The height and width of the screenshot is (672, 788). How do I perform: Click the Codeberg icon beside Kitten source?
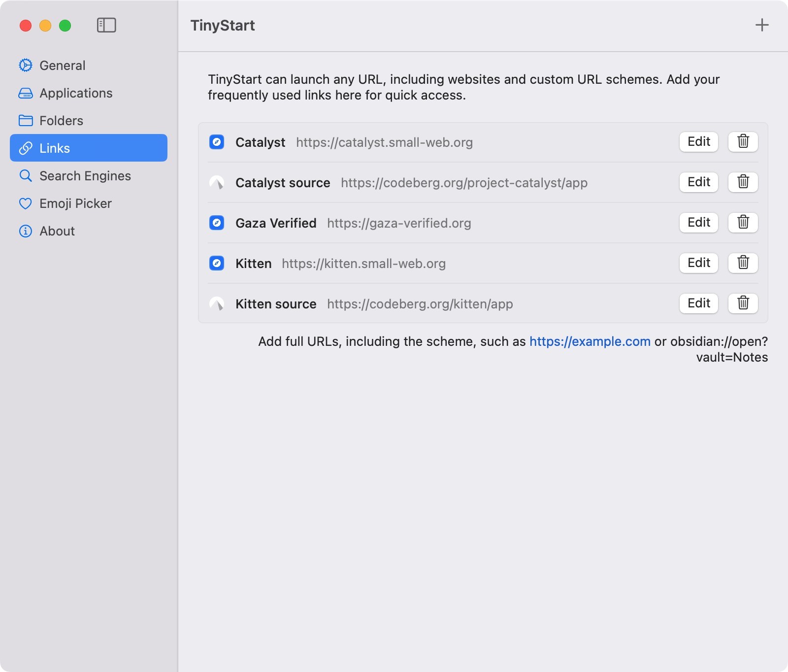tap(217, 304)
